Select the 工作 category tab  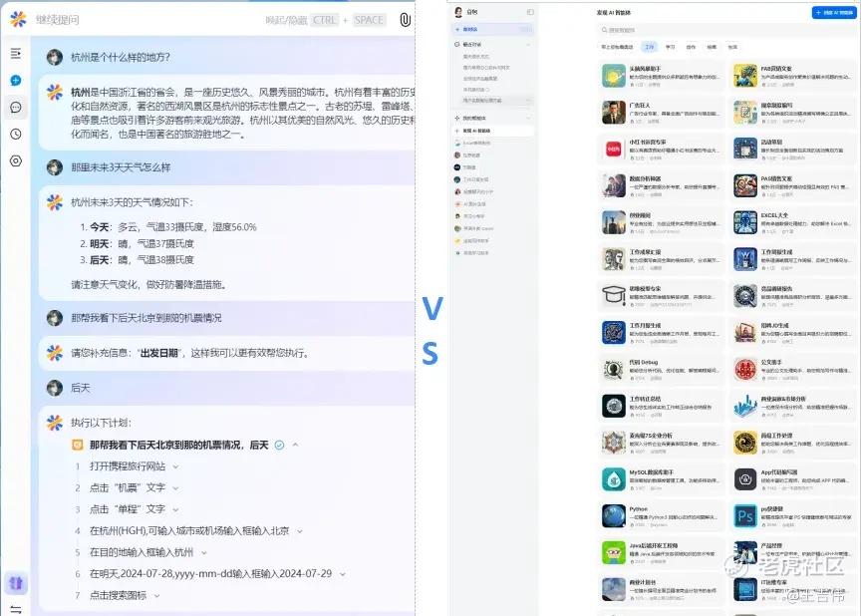click(650, 47)
